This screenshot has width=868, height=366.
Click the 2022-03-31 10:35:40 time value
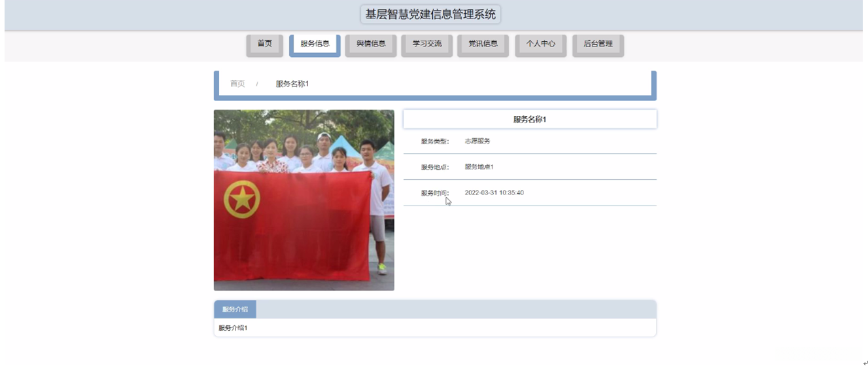click(494, 193)
